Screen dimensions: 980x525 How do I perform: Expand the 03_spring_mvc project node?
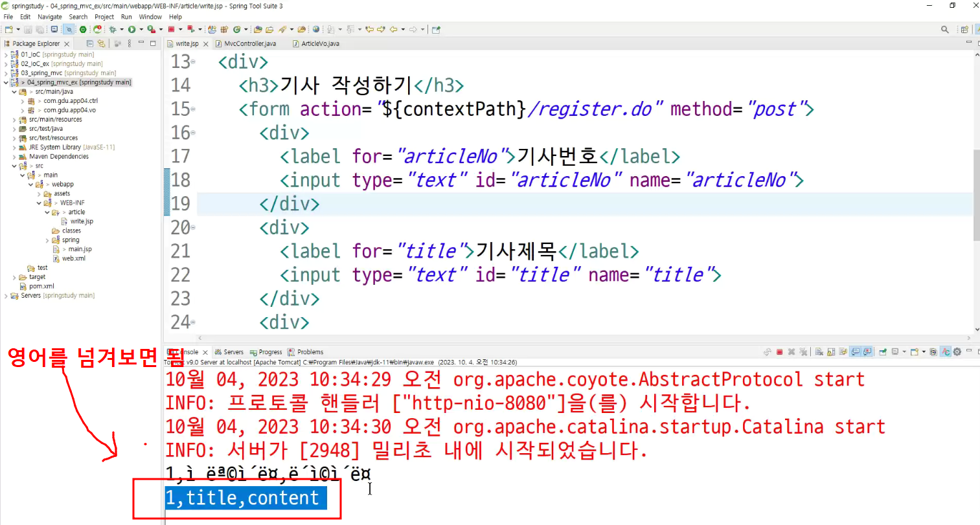click(x=6, y=73)
